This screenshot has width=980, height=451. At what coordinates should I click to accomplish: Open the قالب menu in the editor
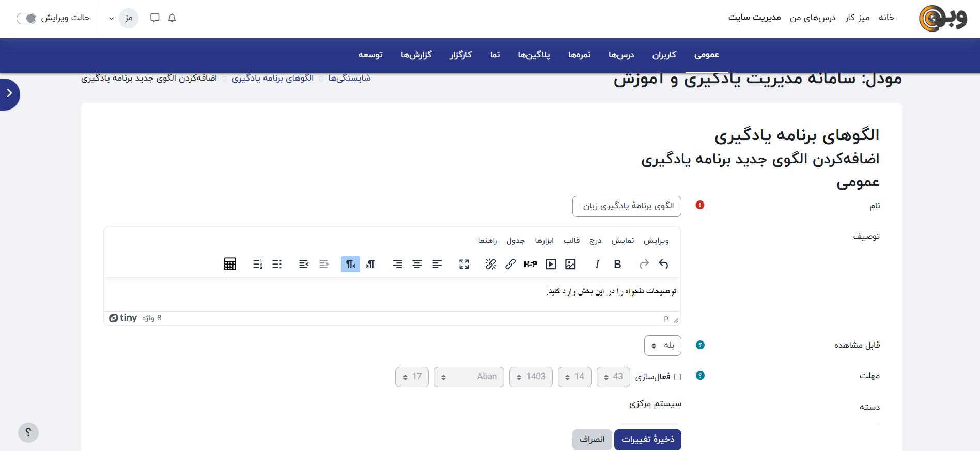(x=571, y=241)
